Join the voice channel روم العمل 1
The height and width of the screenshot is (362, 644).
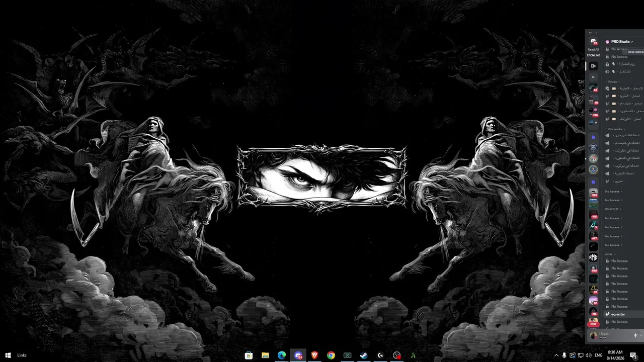coord(624,64)
